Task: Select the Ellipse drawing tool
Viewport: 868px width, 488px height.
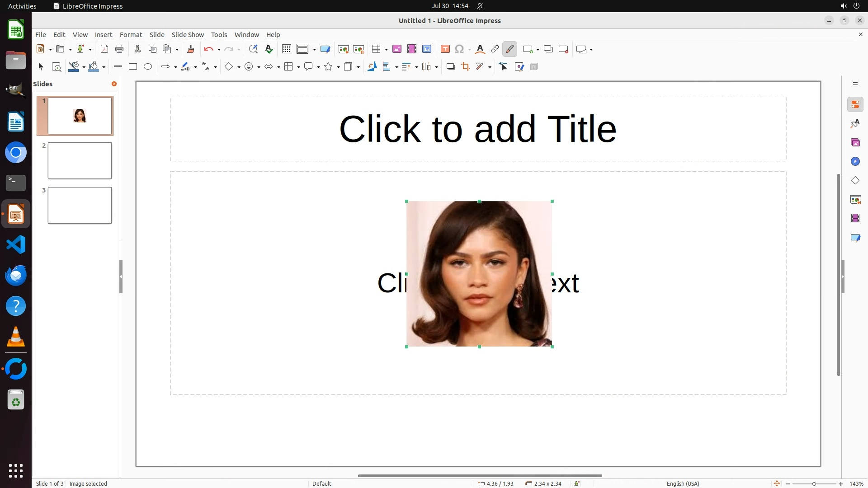Action: point(148,67)
